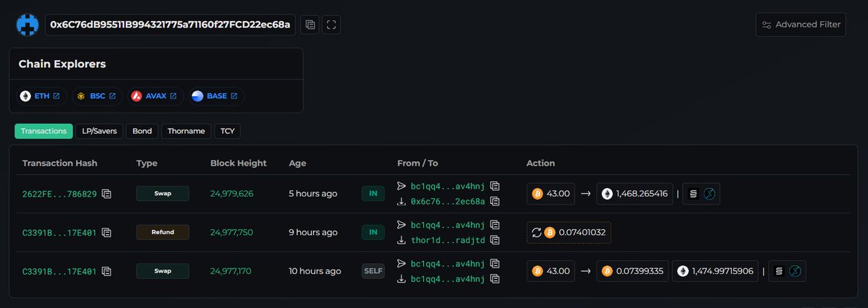This screenshot has height=308, width=868.
Task: Switch to the Bond tab
Action: tap(142, 131)
